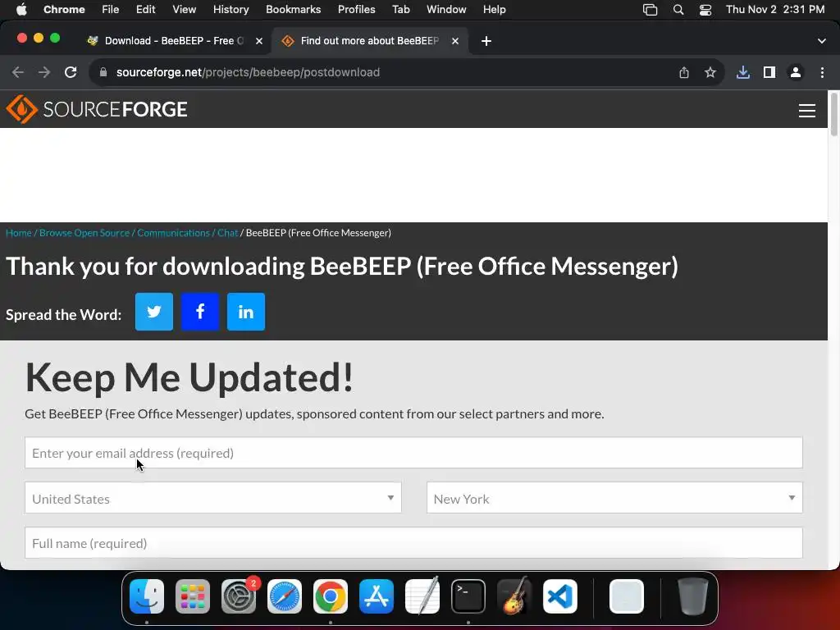Image resolution: width=840 pixels, height=630 pixels.
Task: Open Chrome's three-dot menu
Action: (x=822, y=72)
